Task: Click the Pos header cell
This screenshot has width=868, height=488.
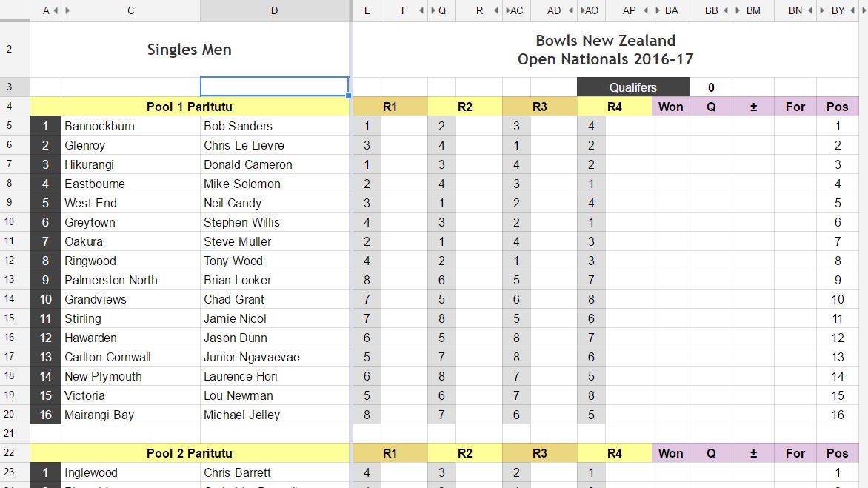Action: point(838,107)
